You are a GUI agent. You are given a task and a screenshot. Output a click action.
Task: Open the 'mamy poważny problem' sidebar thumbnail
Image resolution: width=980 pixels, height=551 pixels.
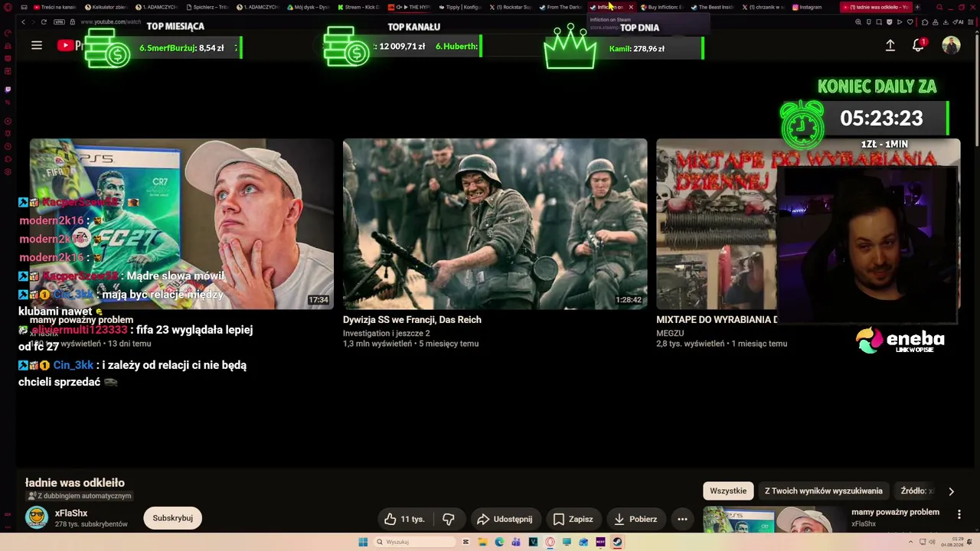[773, 519]
